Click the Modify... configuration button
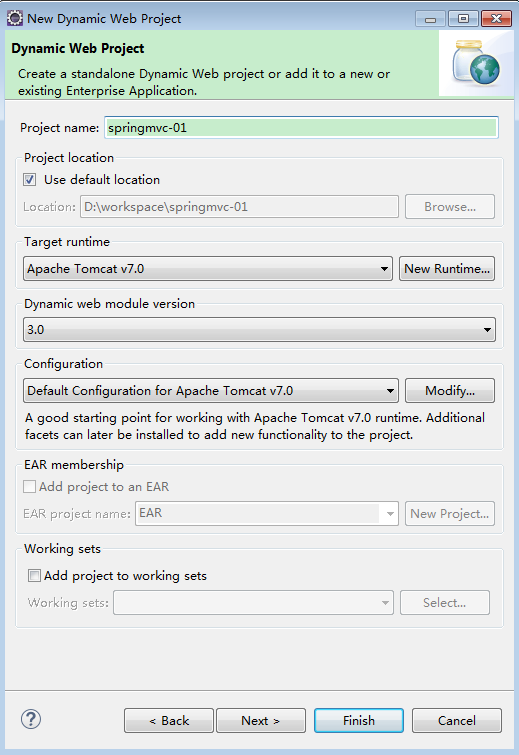This screenshot has height=755, width=519. click(x=450, y=391)
